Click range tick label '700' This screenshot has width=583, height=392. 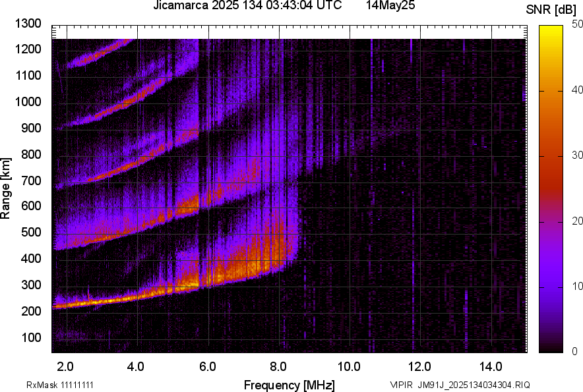31,181
